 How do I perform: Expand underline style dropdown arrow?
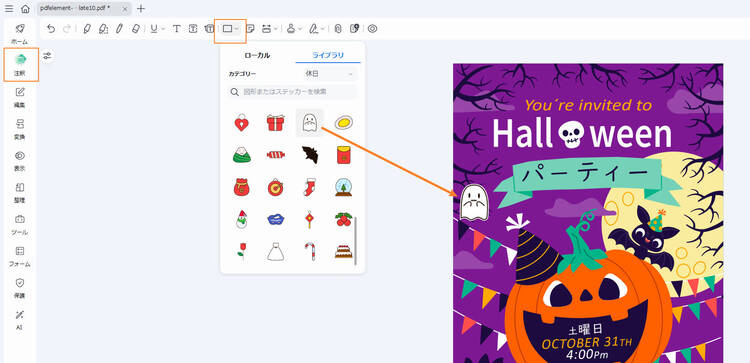163,29
